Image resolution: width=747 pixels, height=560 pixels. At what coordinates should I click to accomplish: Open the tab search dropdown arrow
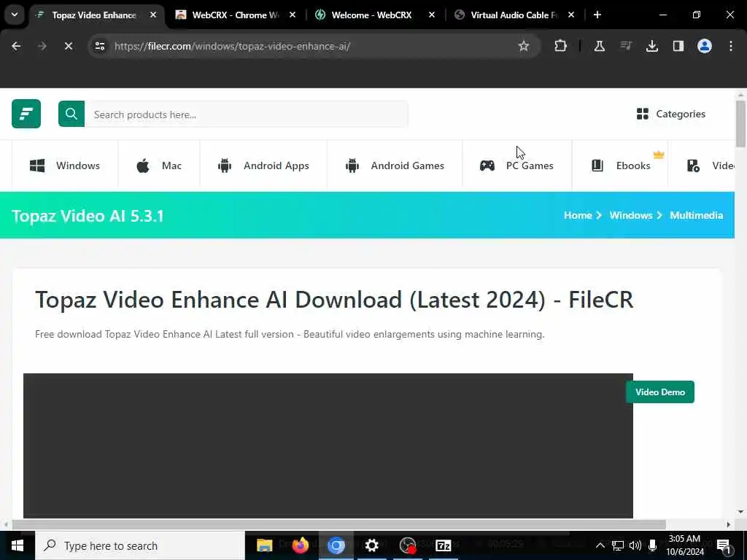[15, 15]
